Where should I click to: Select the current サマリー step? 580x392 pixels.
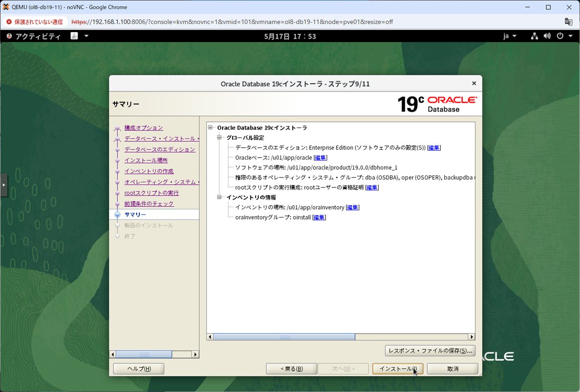pos(135,215)
